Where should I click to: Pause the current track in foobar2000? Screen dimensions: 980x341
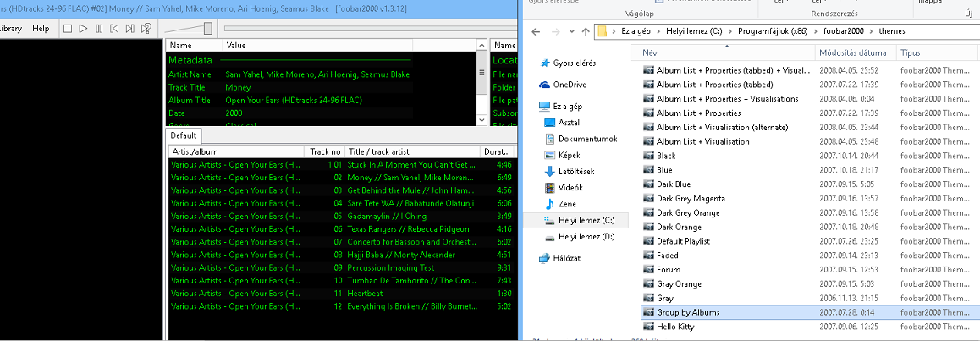pyautogui.click(x=99, y=29)
